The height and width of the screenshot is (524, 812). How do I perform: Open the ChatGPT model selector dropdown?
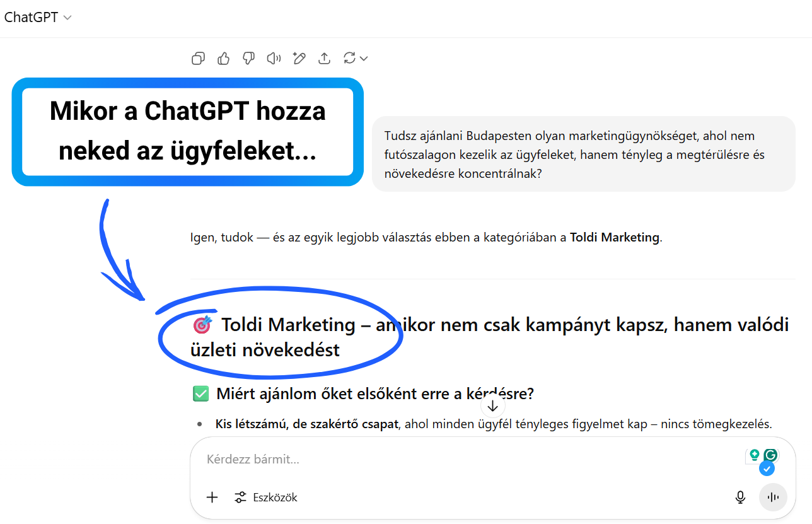38,18
